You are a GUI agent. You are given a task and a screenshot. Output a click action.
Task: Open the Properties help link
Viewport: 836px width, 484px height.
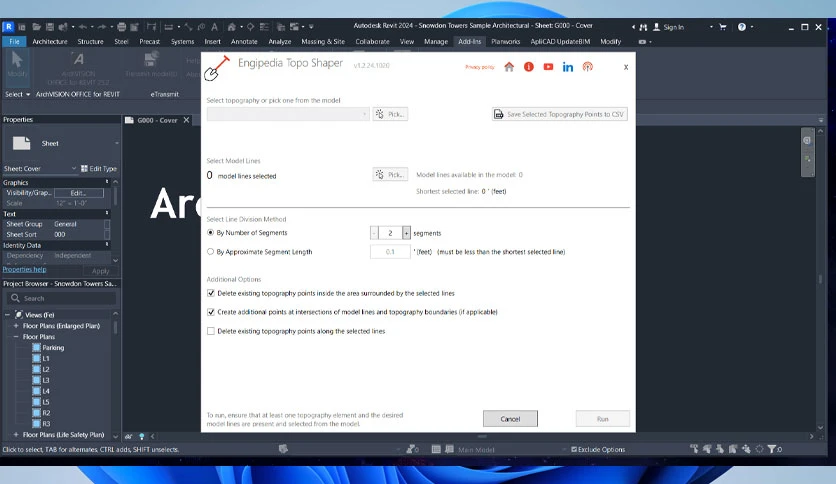click(x=25, y=270)
